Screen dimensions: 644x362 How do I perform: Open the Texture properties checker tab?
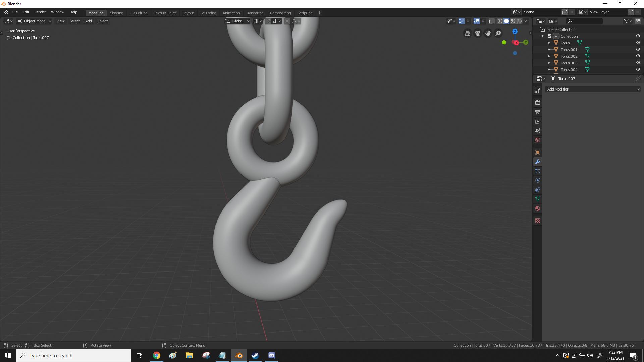[x=538, y=221]
